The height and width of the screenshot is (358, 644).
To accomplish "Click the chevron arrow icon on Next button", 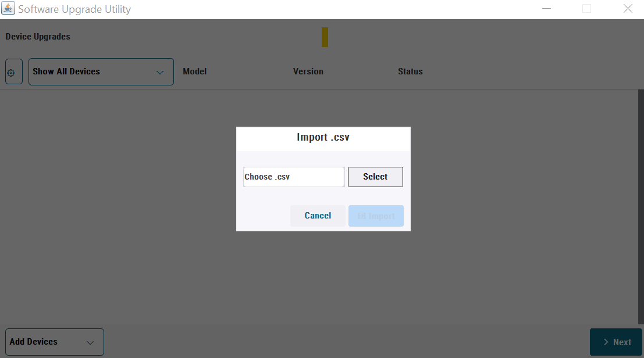I will coord(606,342).
